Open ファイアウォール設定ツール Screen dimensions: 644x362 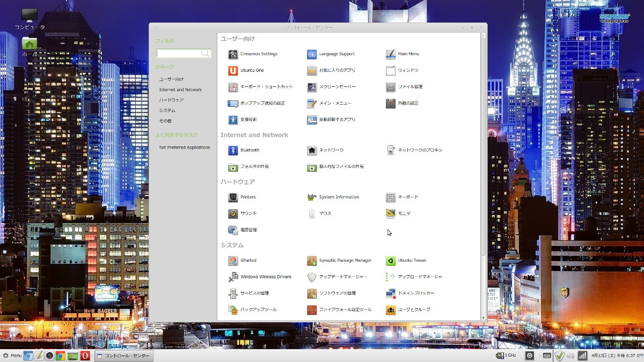[x=339, y=310]
